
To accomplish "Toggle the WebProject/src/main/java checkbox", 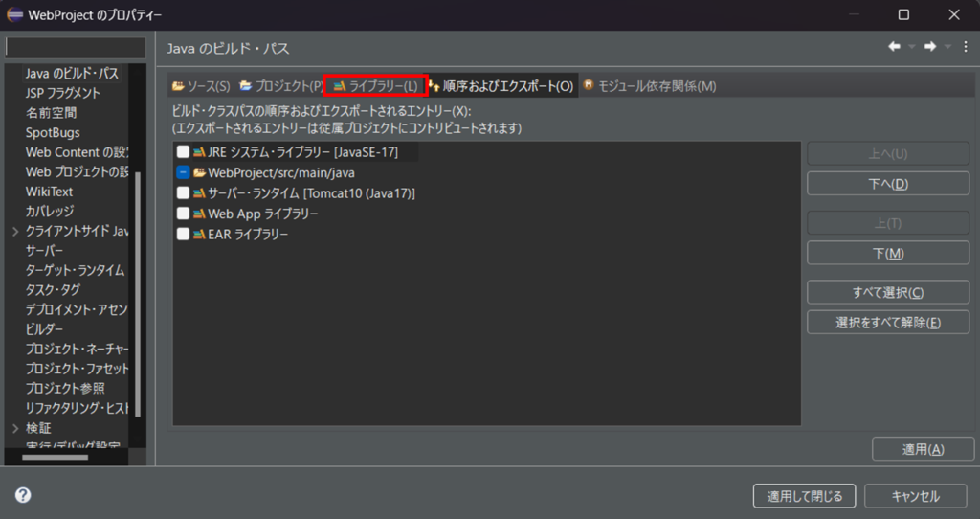I will [x=183, y=172].
